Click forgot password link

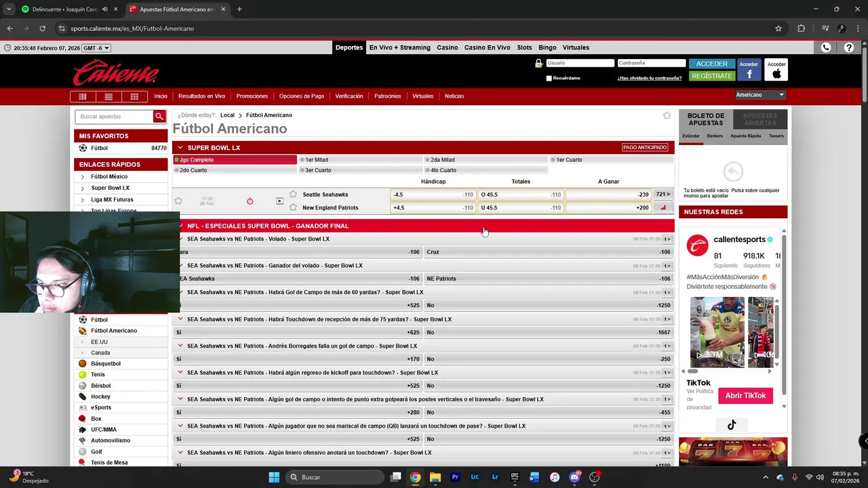click(x=649, y=78)
